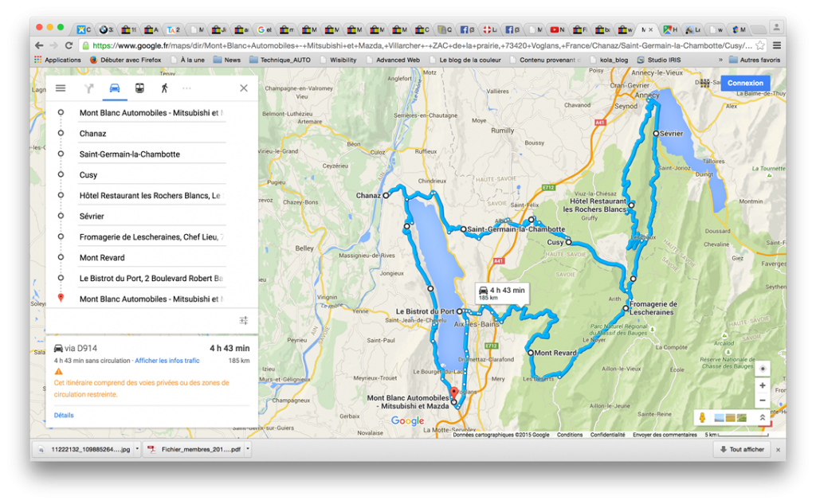Open the À la une bookmark

tap(187, 60)
